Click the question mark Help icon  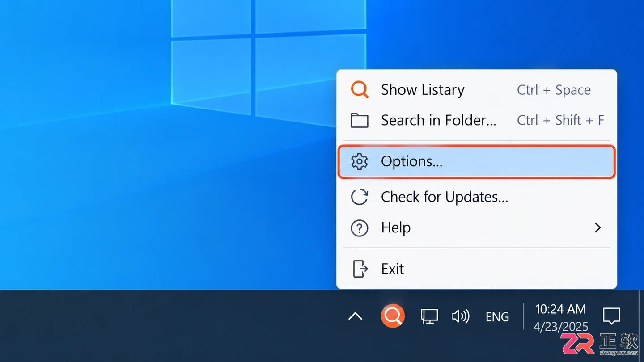[360, 228]
